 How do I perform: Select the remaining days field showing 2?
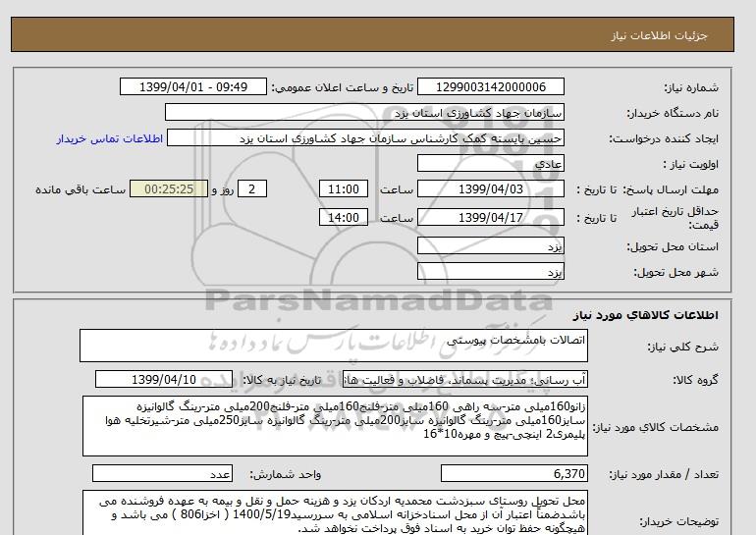point(251,188)
